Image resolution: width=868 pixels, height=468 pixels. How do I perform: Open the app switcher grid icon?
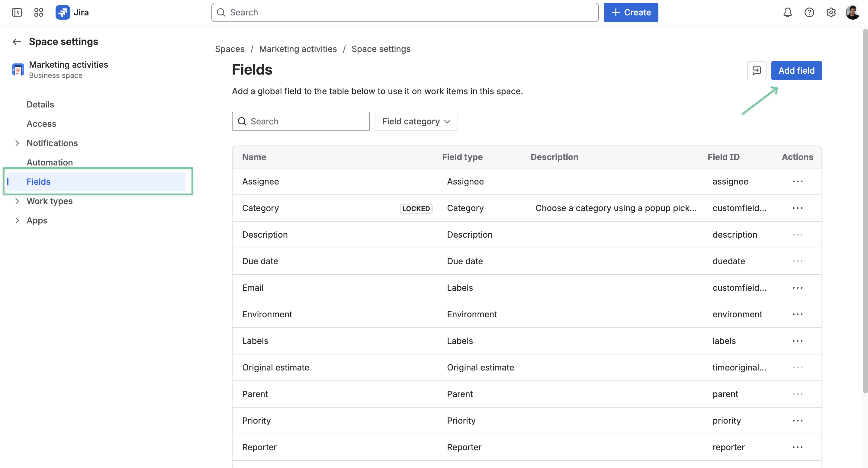pyautogui.click(x=39, y=12)
